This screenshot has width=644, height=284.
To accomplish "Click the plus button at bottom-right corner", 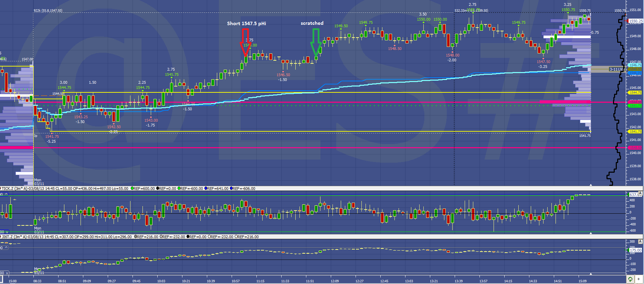I will 639,279.
